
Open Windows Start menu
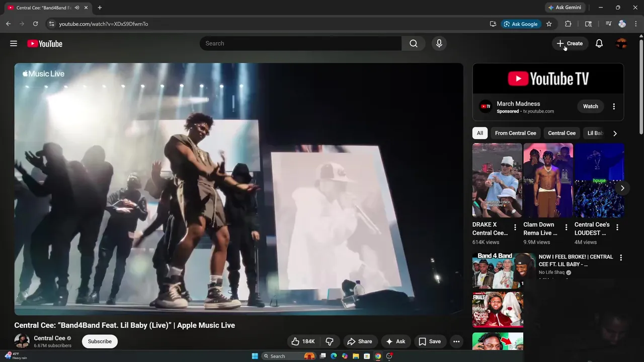coord(255,356)
